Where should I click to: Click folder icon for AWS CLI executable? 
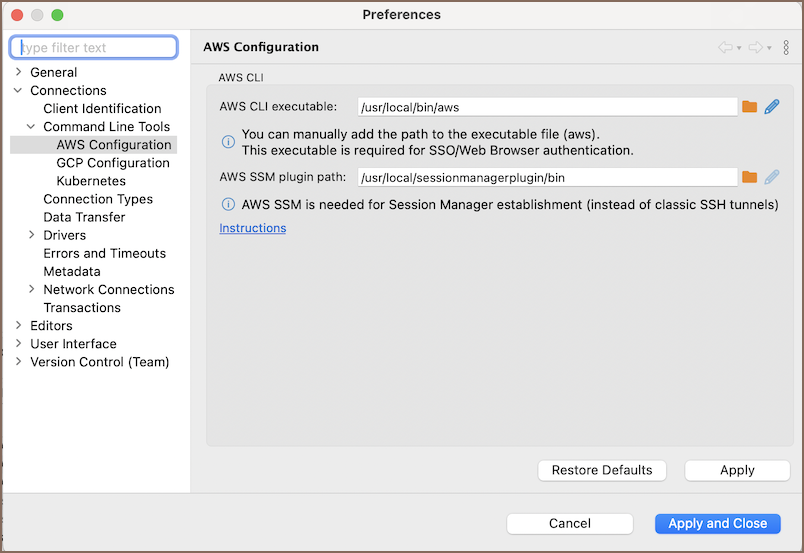tap(749, 107)
